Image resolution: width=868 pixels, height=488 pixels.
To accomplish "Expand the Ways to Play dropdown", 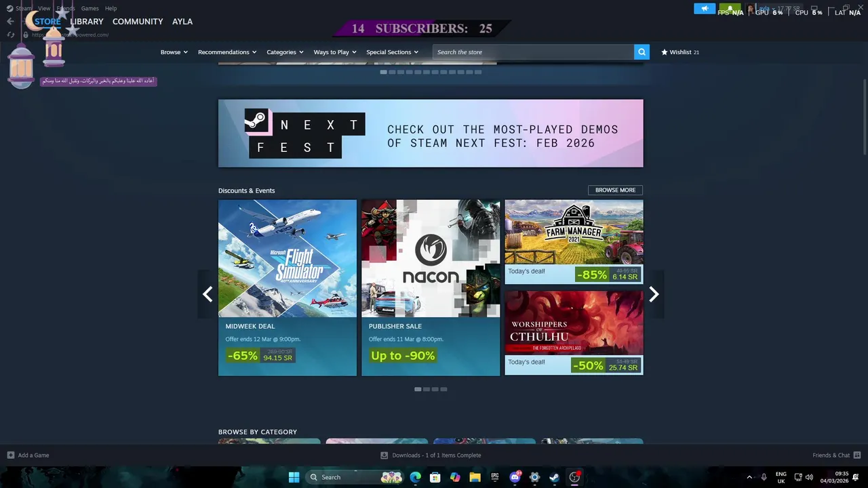I will (x=335, y=52).
